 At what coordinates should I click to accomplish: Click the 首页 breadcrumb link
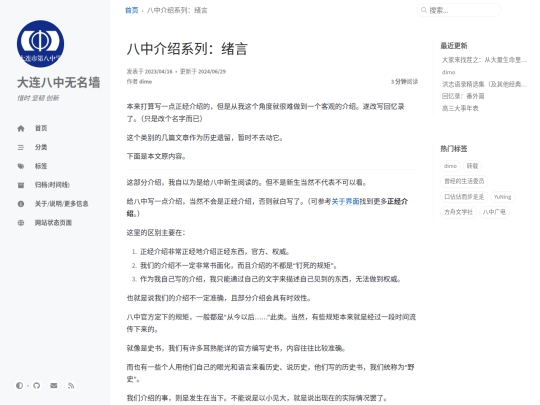pos(131,10)
